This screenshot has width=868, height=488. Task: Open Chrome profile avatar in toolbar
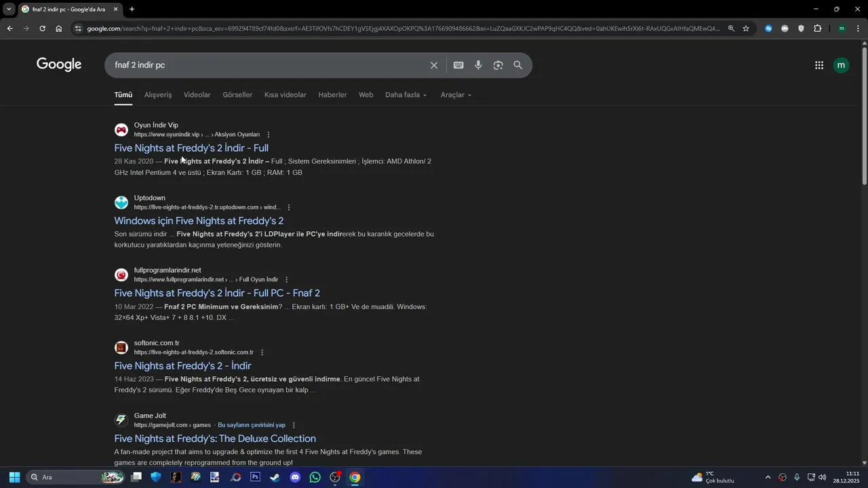point(842,28)
